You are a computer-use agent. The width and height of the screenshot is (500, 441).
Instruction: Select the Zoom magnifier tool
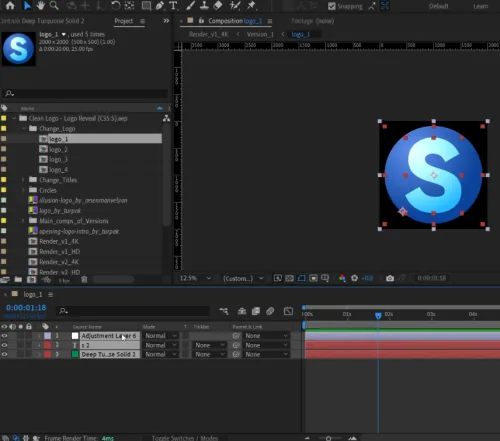pyautogui.click(x=54, y=5)
